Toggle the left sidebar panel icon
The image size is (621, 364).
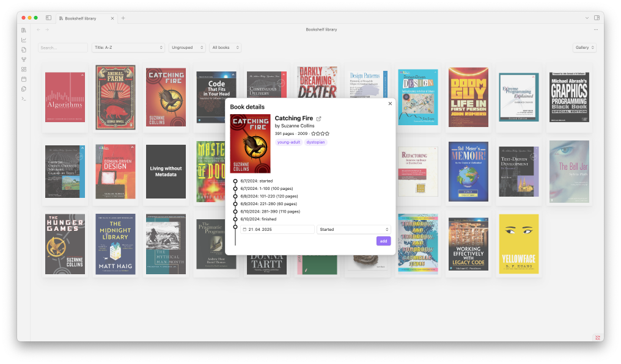click(48, 18)
